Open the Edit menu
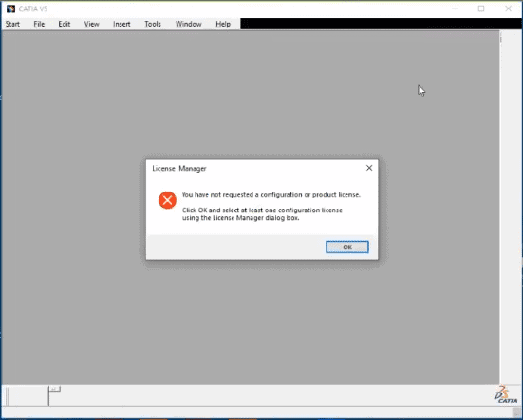The width and height of the screenshot is (523, 420). pos(64,24)
